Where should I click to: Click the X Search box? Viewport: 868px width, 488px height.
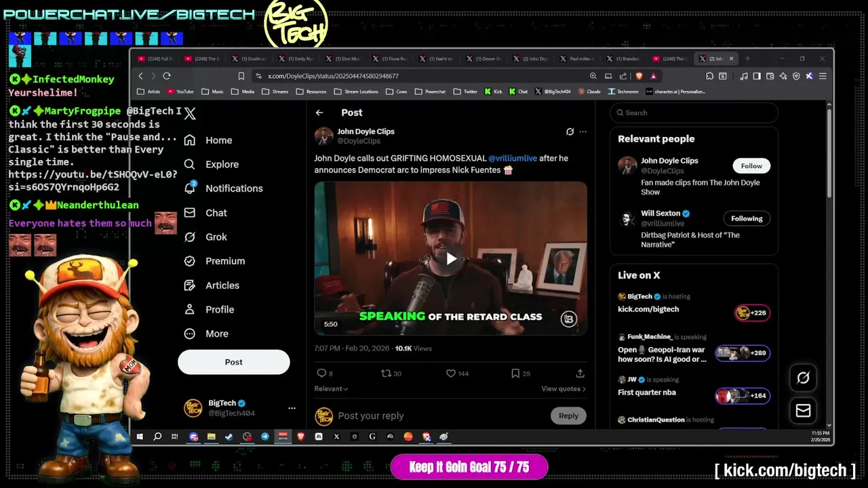coord(694,113)
